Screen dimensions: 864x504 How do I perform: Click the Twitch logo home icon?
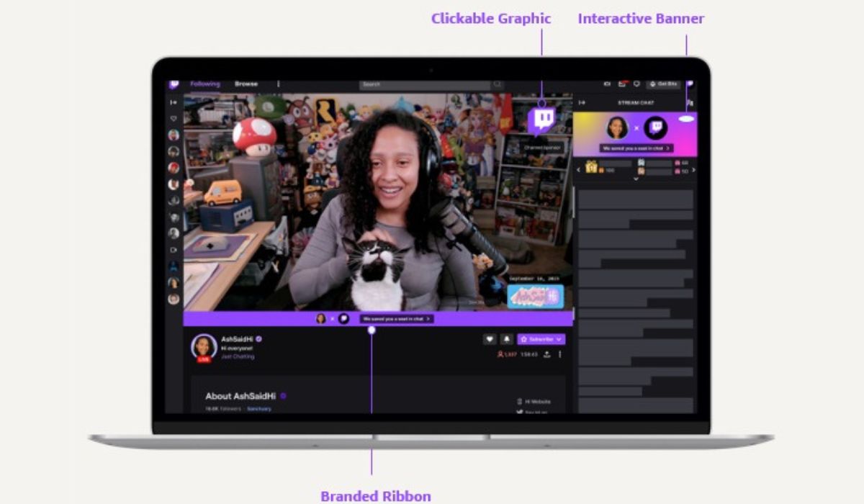click(174, 84)
